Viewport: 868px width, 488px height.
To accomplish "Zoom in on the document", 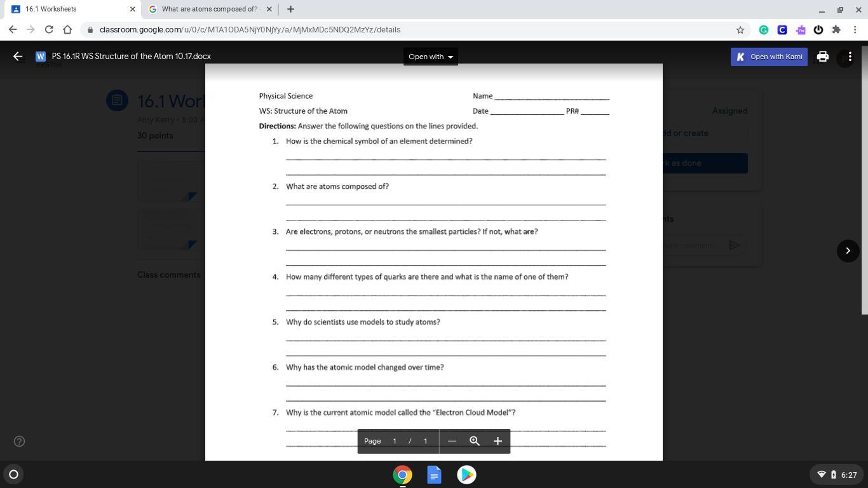I will pos(498,441).
